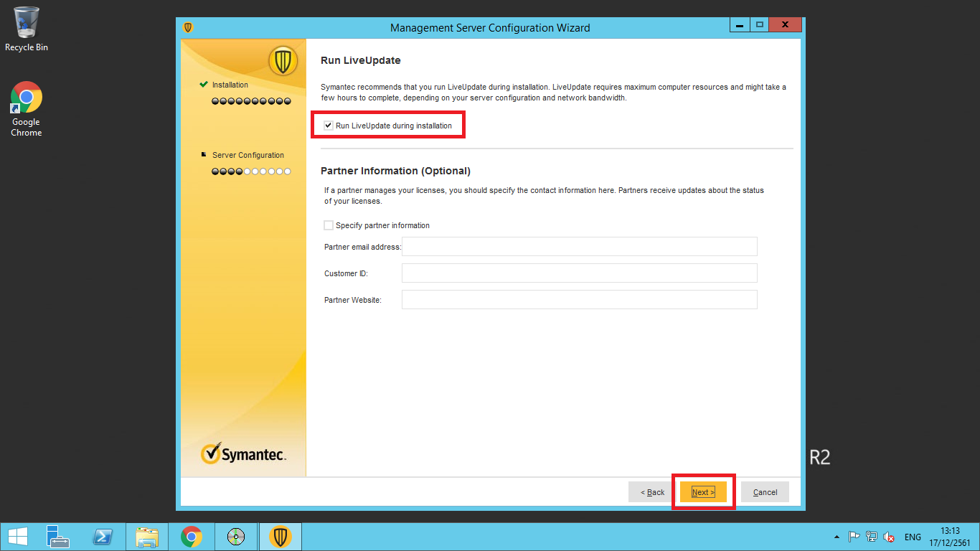
Task: Open the ENG input language selector
Action: click(x=913, y=537)
